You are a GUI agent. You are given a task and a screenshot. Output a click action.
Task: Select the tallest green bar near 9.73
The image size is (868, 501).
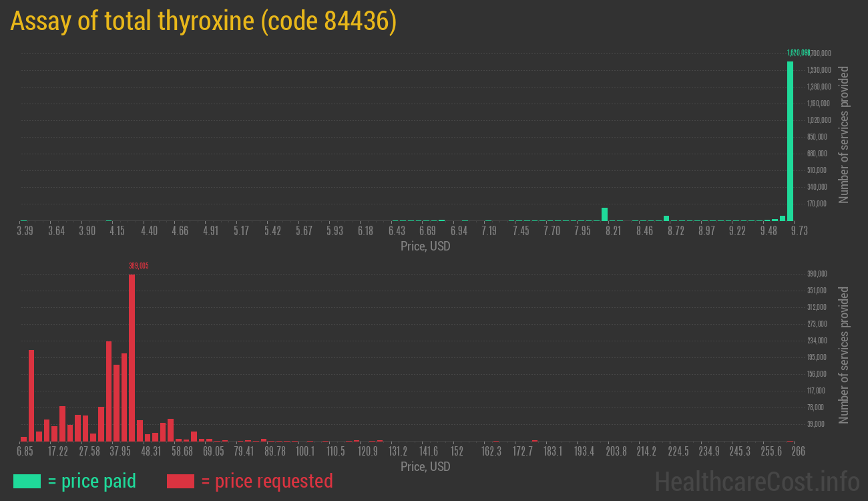point(791,140)
